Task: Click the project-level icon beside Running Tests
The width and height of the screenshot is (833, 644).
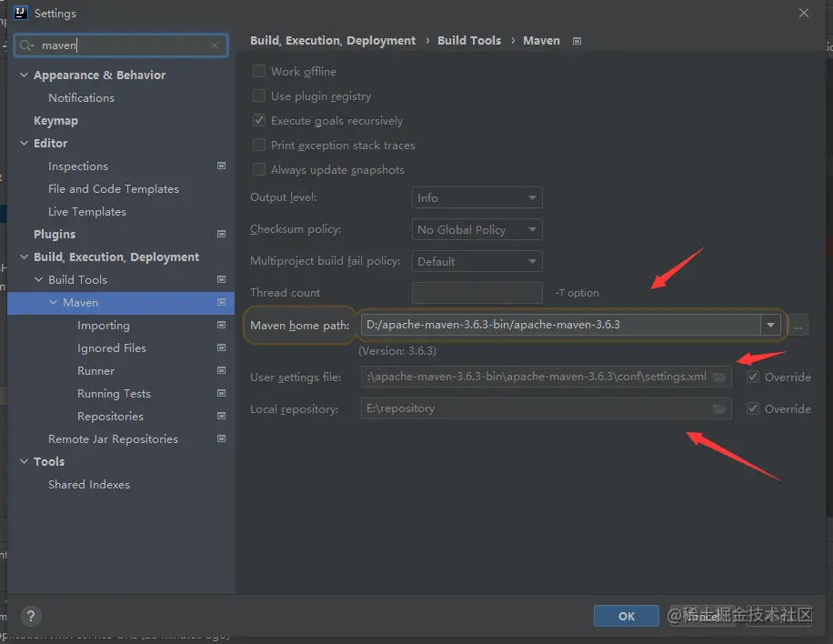Action: (222, 393)
